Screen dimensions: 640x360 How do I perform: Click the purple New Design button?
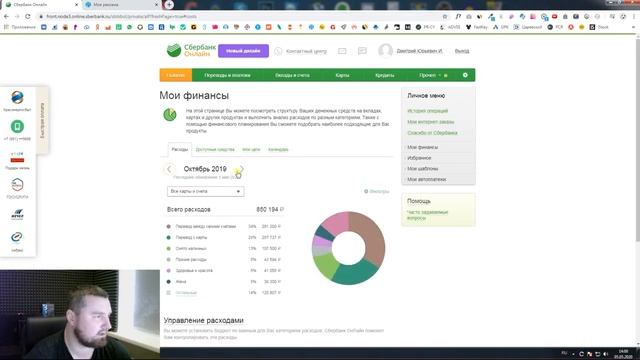point(243,51)
